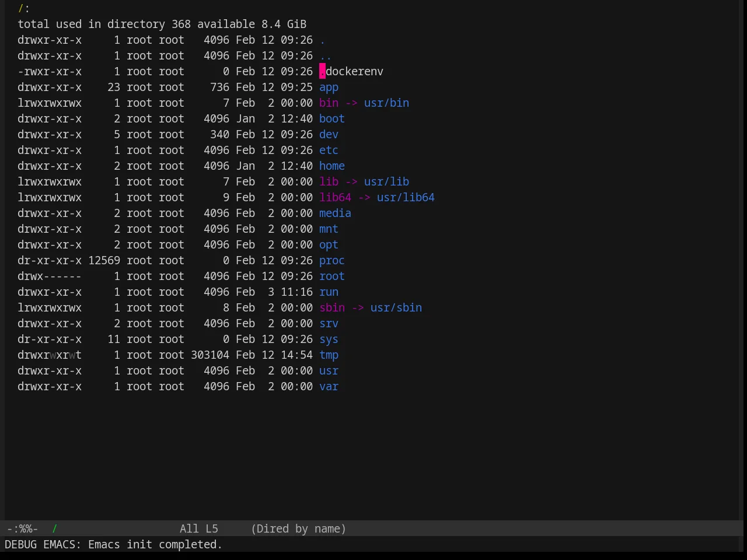Screen dimensions: 747x560
Task: Follow the bin symlink name
Action: [x=329, y=103]
